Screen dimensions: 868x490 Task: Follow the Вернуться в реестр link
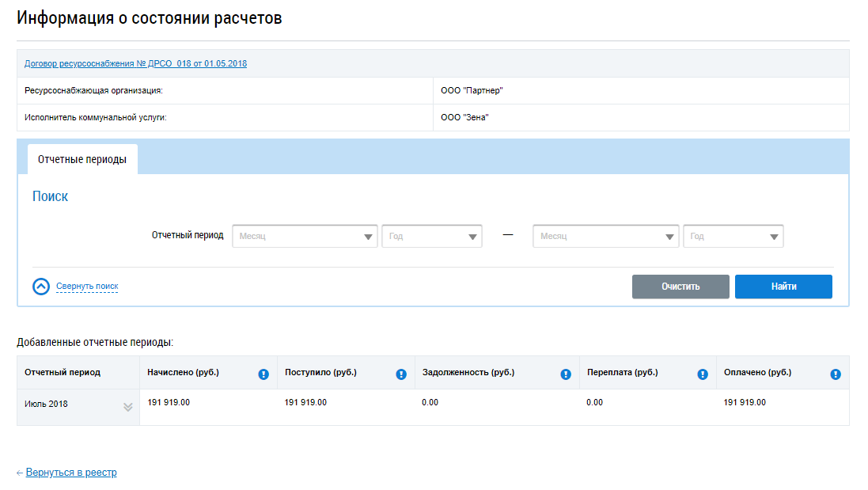tap(71, 473)
